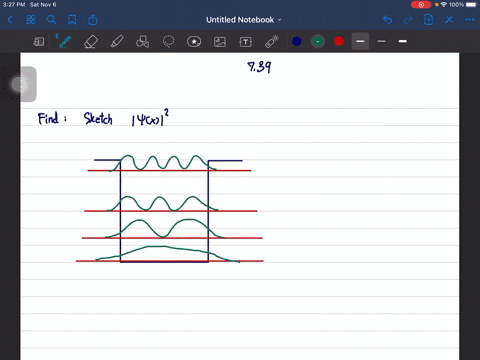Select the thin stroke thickness
The image size is (480, 360).
click(x=382, y=41)
